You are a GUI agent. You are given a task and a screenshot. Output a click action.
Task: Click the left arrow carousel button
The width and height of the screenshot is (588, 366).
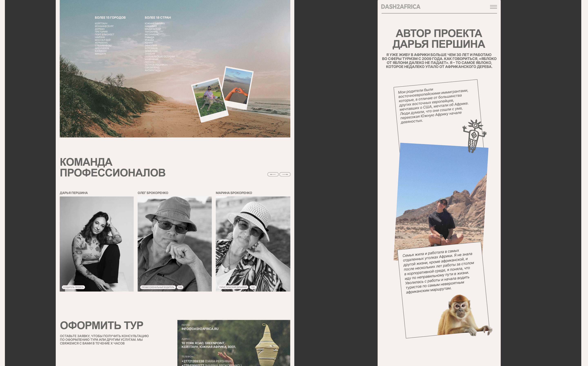tap(273, 174)
